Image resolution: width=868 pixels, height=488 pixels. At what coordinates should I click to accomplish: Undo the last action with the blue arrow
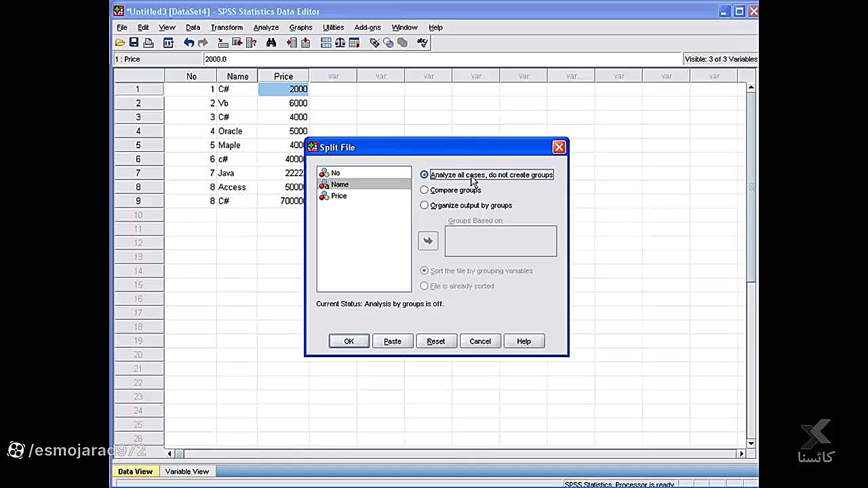[x=189, y=43]
